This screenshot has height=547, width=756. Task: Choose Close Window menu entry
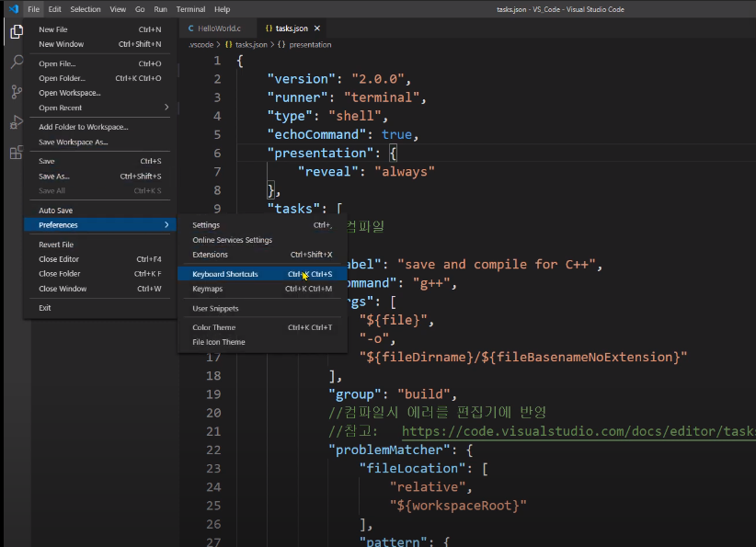click(x=100, y=289)
